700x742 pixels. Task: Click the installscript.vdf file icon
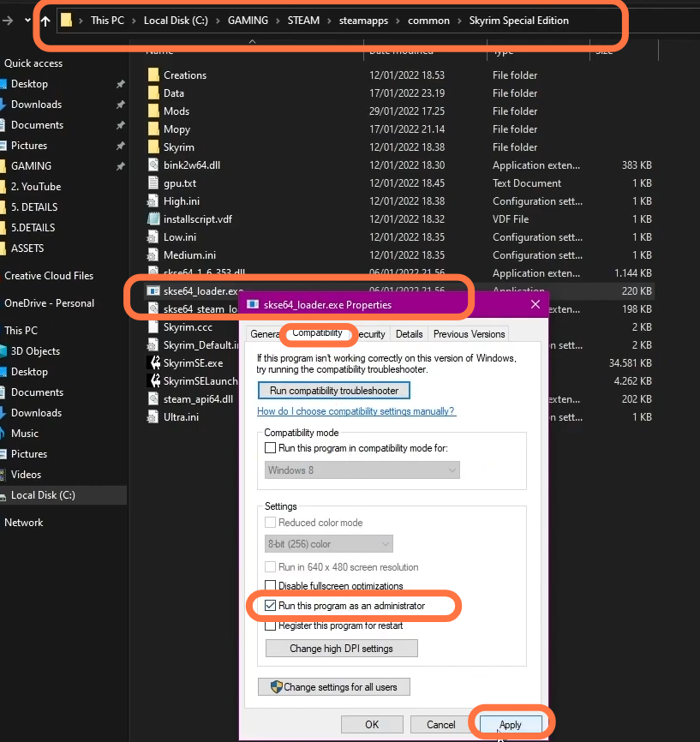pyautogui.click(x=153, y=218)
